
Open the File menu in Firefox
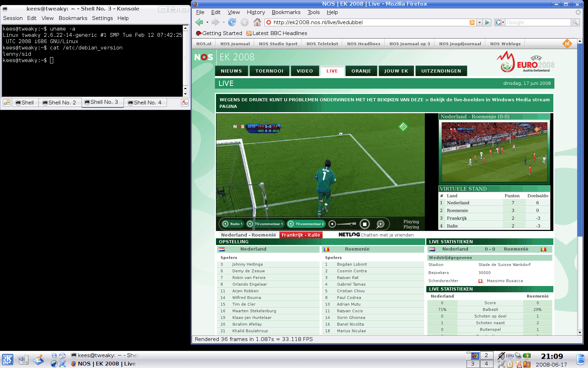200,12
